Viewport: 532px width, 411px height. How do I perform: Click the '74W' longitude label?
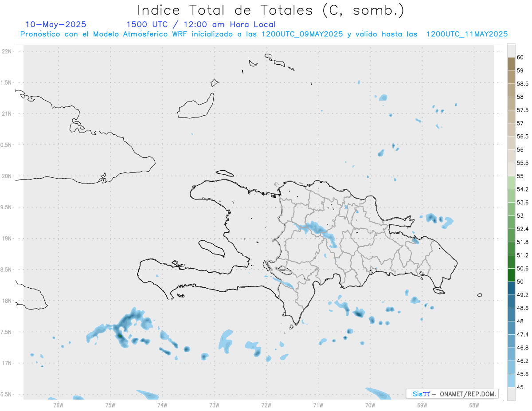[162, 405]
